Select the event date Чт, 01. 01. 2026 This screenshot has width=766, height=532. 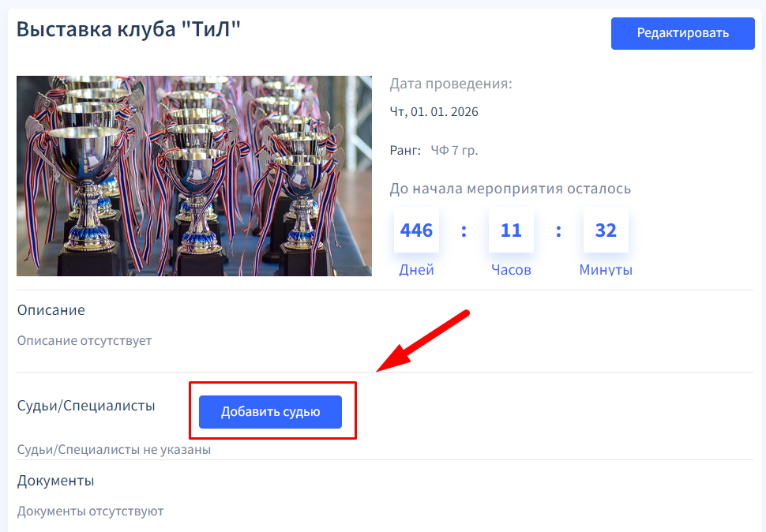pos(434,112)
